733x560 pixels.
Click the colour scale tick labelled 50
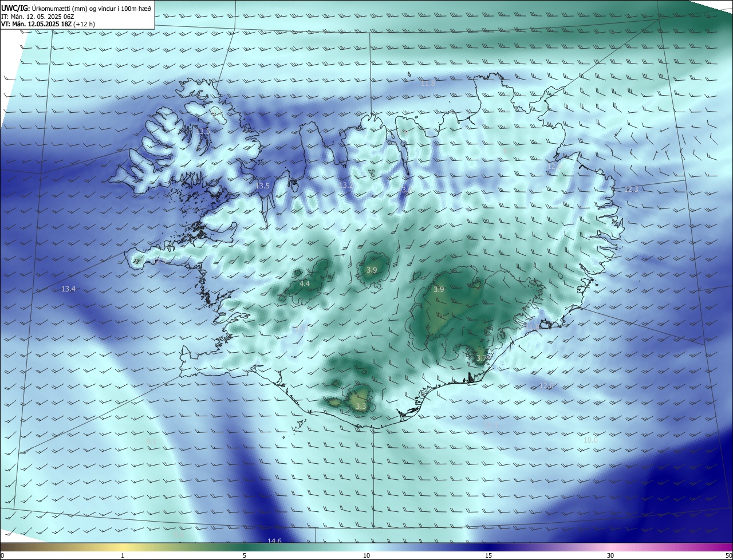coord(728,556)
